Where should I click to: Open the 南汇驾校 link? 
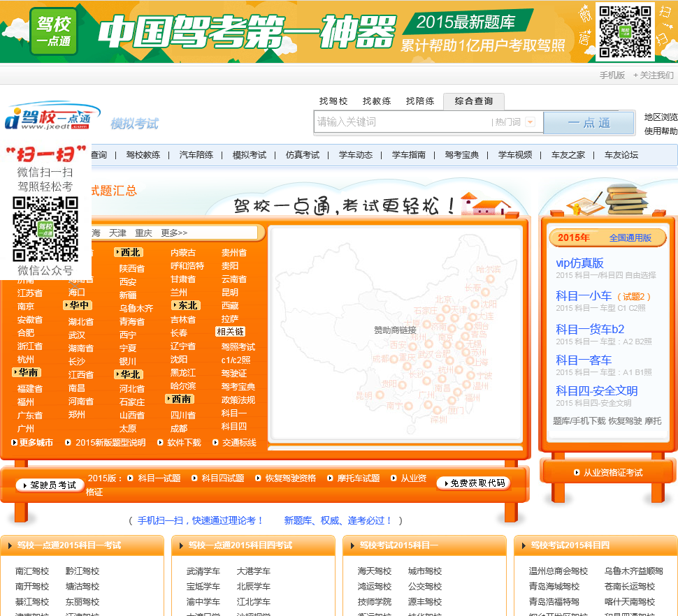tap(32, 571)
